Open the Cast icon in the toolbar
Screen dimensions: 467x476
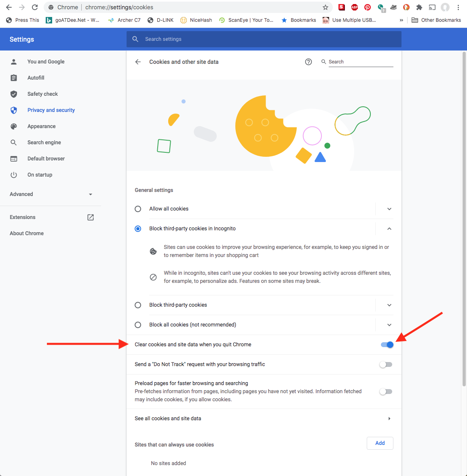(x=432, y=7)
